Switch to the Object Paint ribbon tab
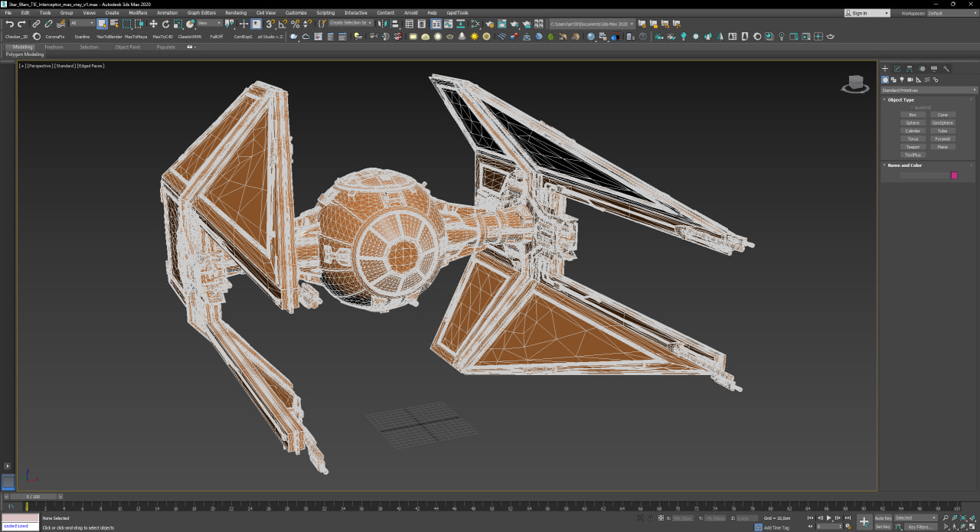The image size is (980, 532). pyautogui.click(x=128, y=47)
